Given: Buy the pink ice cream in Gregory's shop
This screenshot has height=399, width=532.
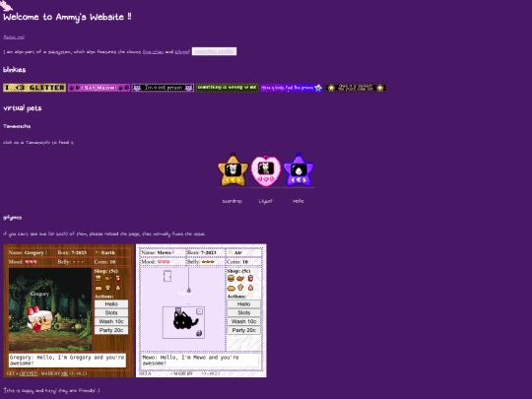Looking at the screenshot, I should 118,288.
